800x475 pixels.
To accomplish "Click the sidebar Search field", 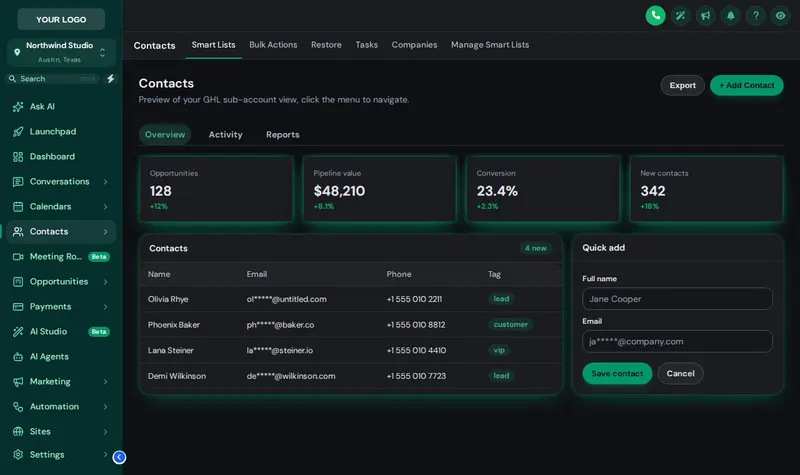I will click(x=53, y=79).
